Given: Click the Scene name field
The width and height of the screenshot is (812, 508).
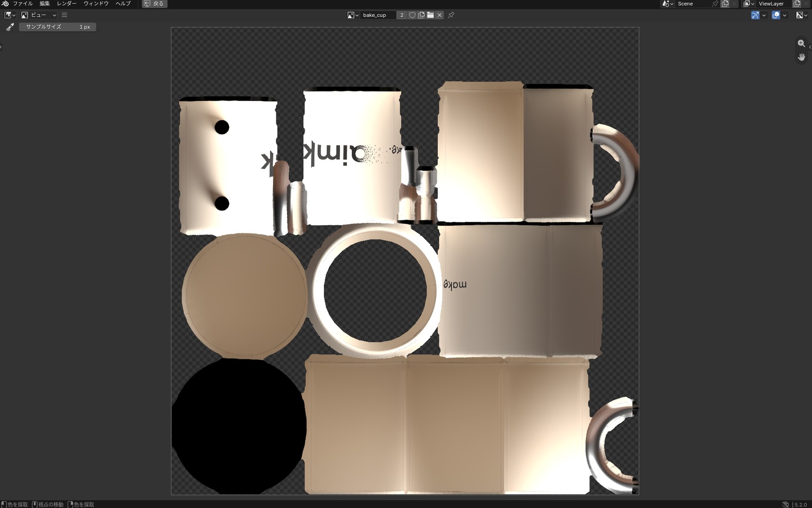Looking at the screenshot, I should point(693,3).
